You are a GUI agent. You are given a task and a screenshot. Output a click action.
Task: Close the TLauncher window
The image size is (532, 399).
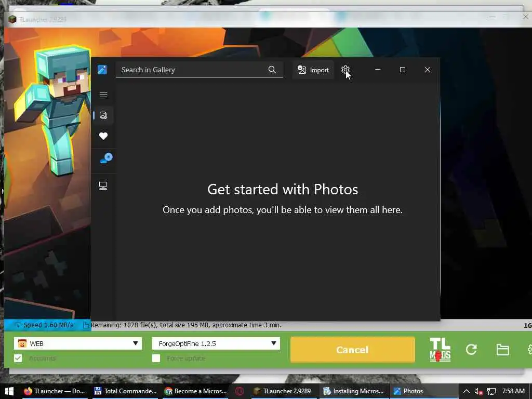point(526,17)
